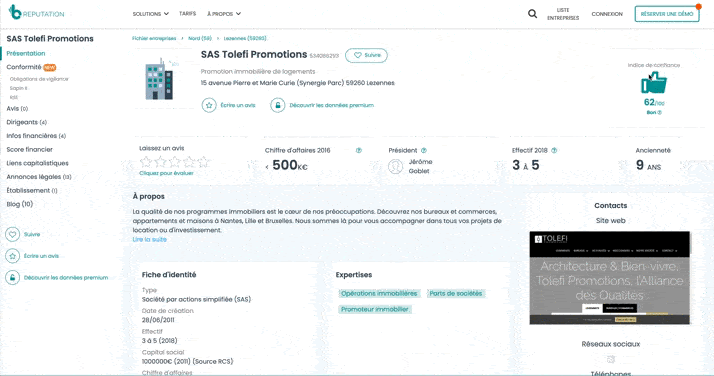
Task: Open the Connexion link
Action: click(x=607, y=14)
